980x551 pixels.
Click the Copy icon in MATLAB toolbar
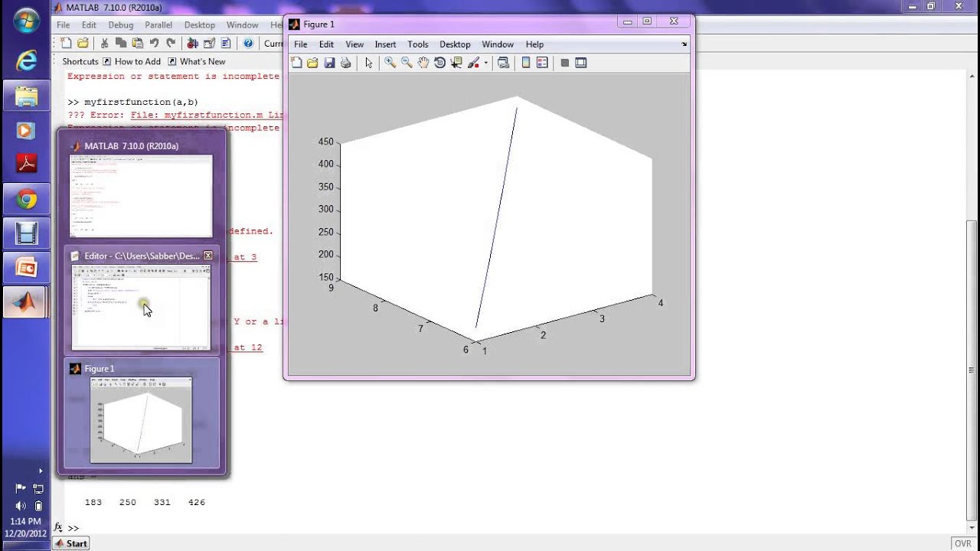point(121,43)
